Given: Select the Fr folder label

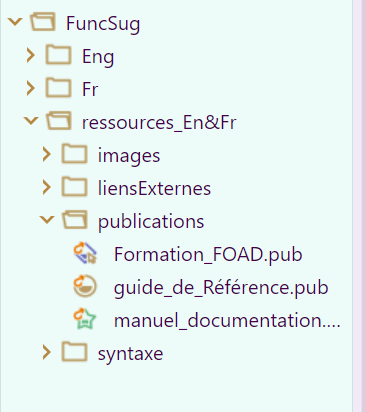Looking at the screenshot, I should (x=90, y=89).
